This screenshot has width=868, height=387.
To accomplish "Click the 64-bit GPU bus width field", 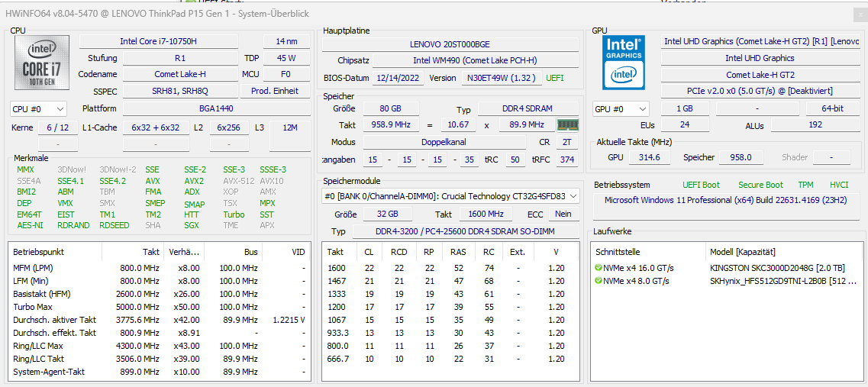I will [x=833, y=108].
